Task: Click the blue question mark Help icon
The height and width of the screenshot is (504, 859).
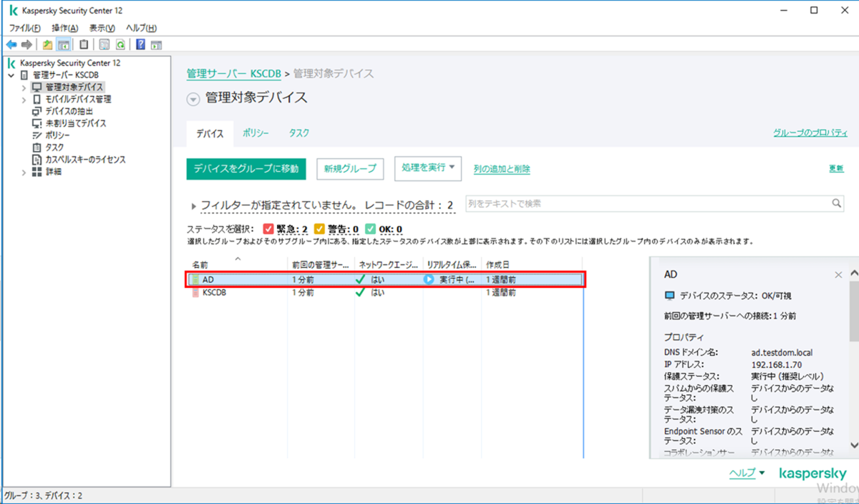Action: click(140, 44)
